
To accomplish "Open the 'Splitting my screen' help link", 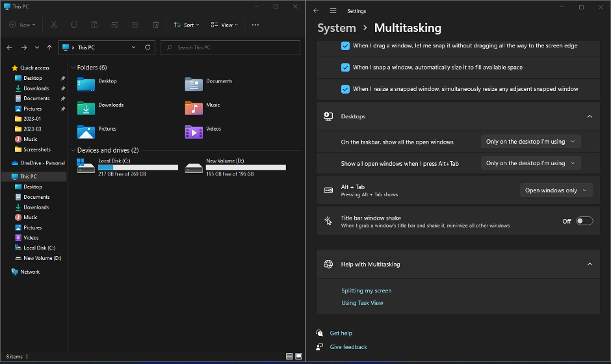I will click(366, 291).
